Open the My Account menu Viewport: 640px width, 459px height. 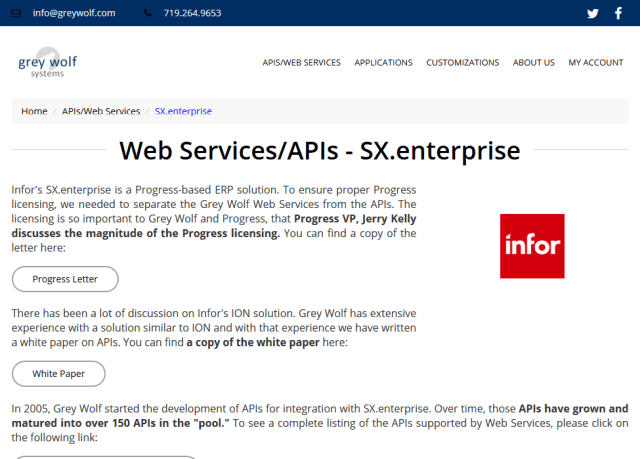pyautogui.click(x=596, y=62)
